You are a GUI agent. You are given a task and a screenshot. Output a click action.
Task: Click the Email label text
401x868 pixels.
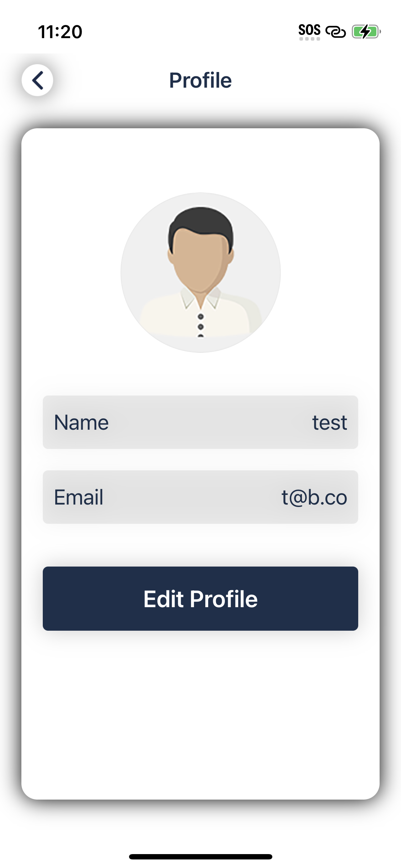pyautogui.click(x=79, y=497)
